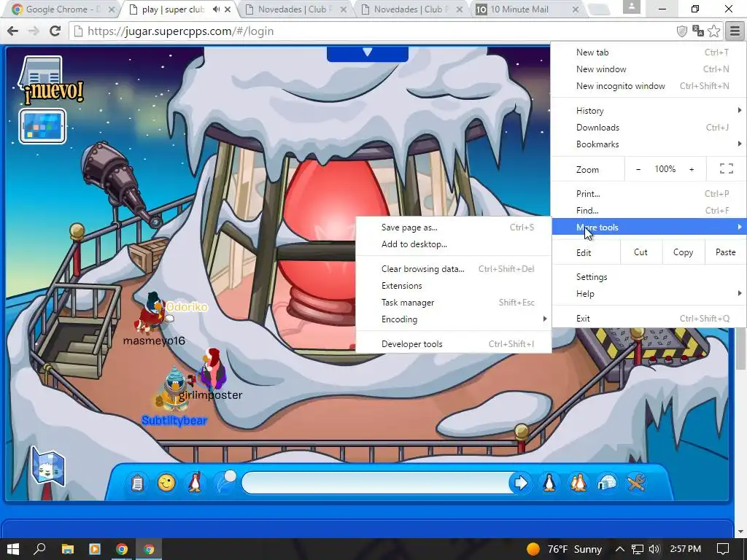This screenshot has width=747, height=560.
Task: Go back to previous page
Action: 13,31
